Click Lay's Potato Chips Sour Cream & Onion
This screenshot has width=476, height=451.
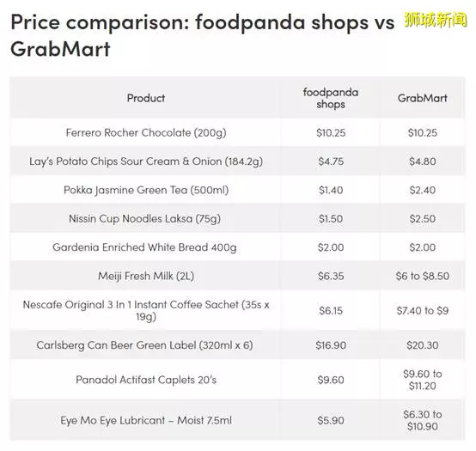(x=146, y=162)
